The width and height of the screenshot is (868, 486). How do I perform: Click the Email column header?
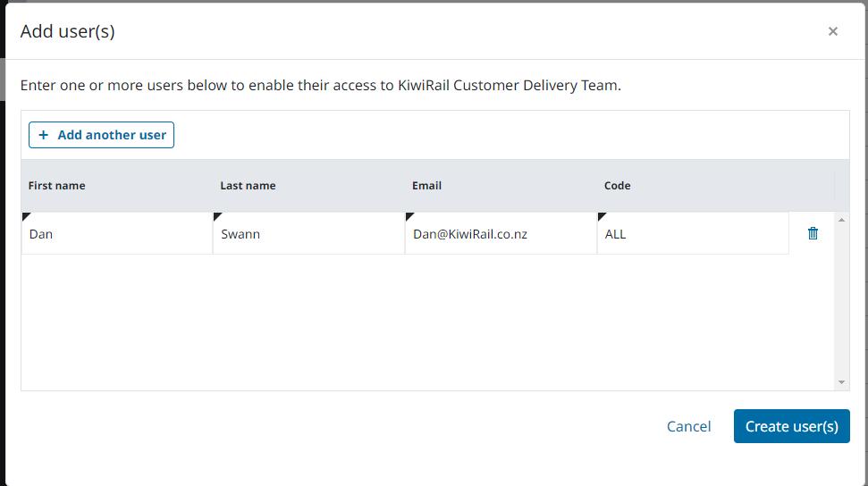tap(426, 186)
